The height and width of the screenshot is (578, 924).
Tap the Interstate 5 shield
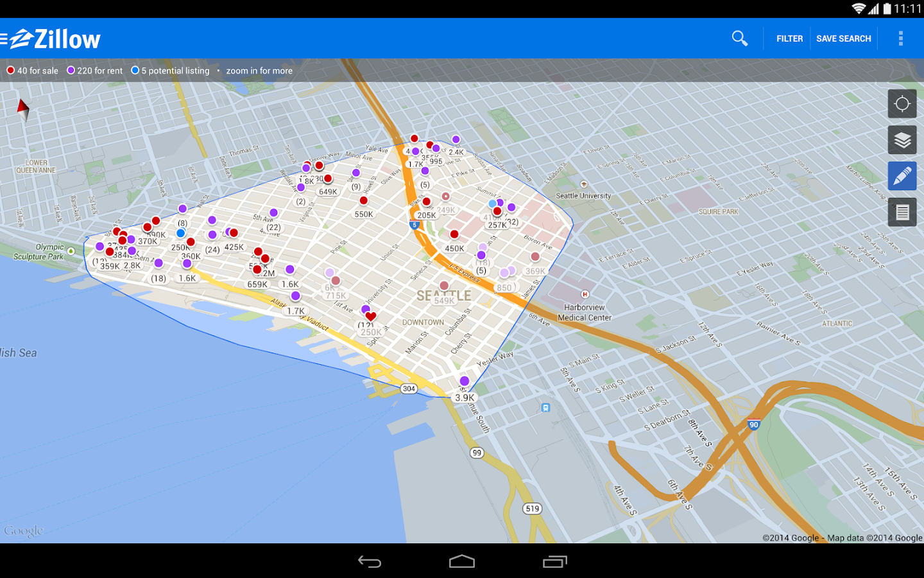tap(415, 225)
